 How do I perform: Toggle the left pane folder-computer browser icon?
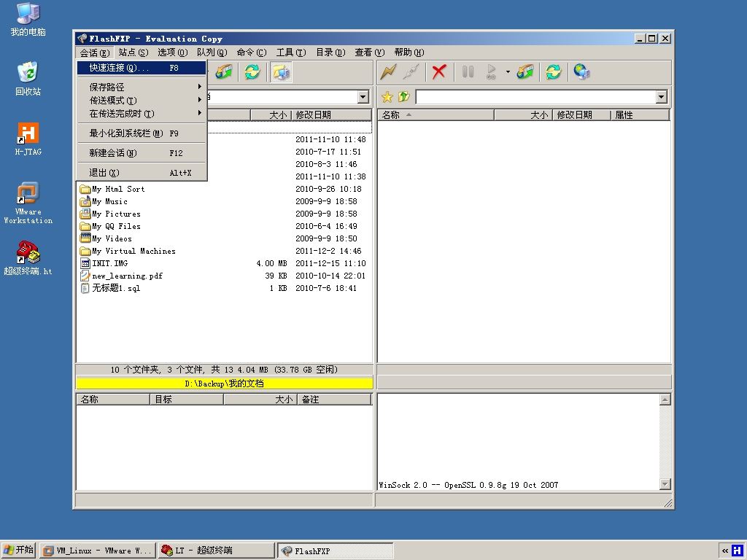(x=281, y=72)
